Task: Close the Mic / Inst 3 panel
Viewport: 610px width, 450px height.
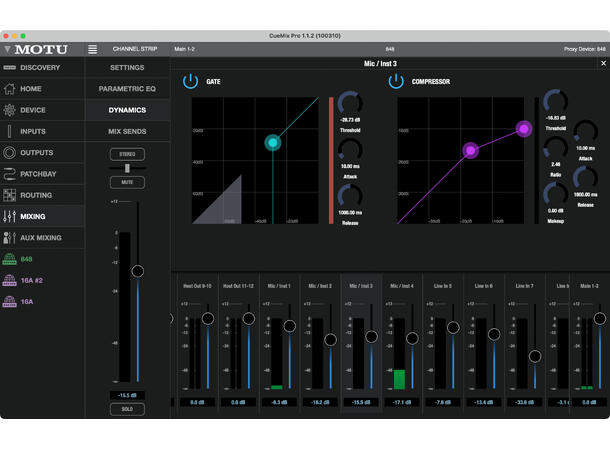Action: click(602, 63)
